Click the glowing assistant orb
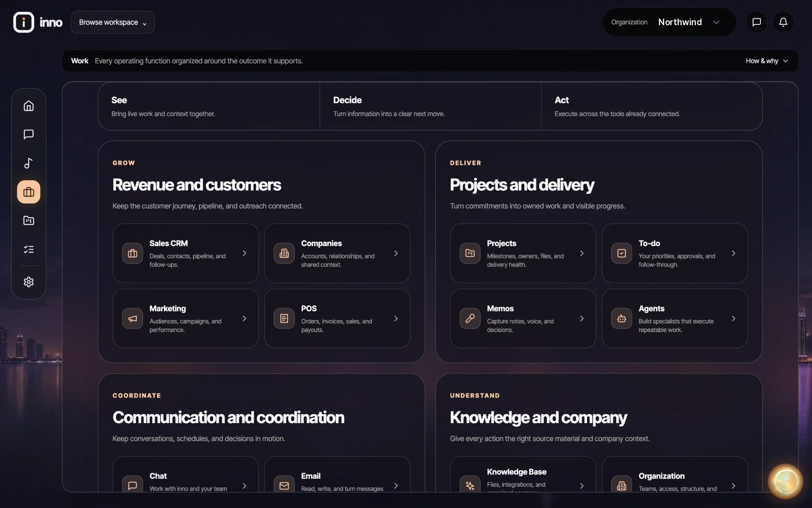This screenshot has width=812, height=508. (785, 481)
